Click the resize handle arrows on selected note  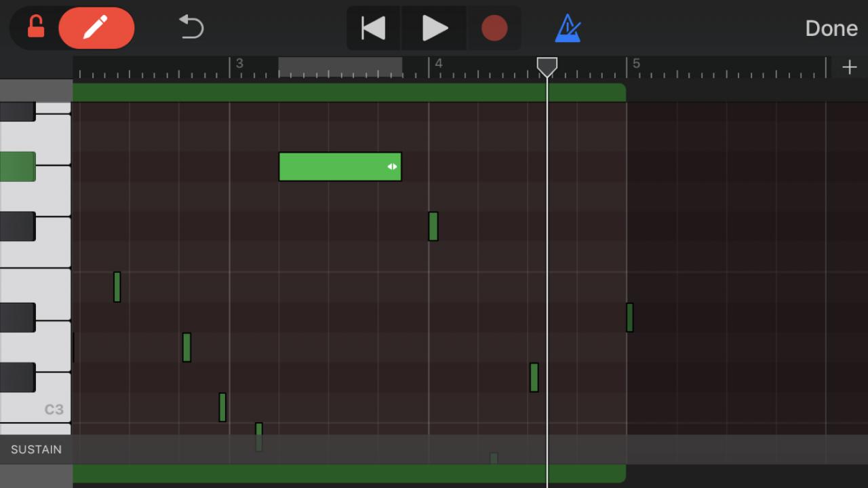tap(392, 166)
